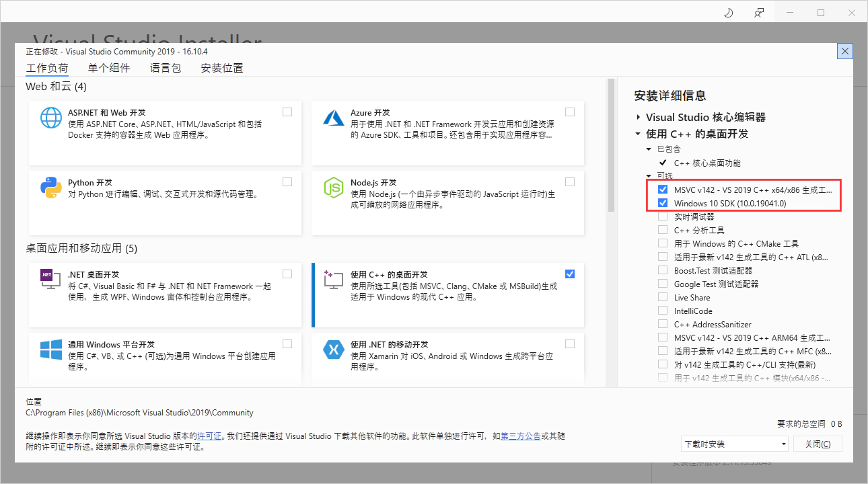Click the 关闭(C) button
The height and width of the screenshot is (484, 868).
tap(818, 444)
